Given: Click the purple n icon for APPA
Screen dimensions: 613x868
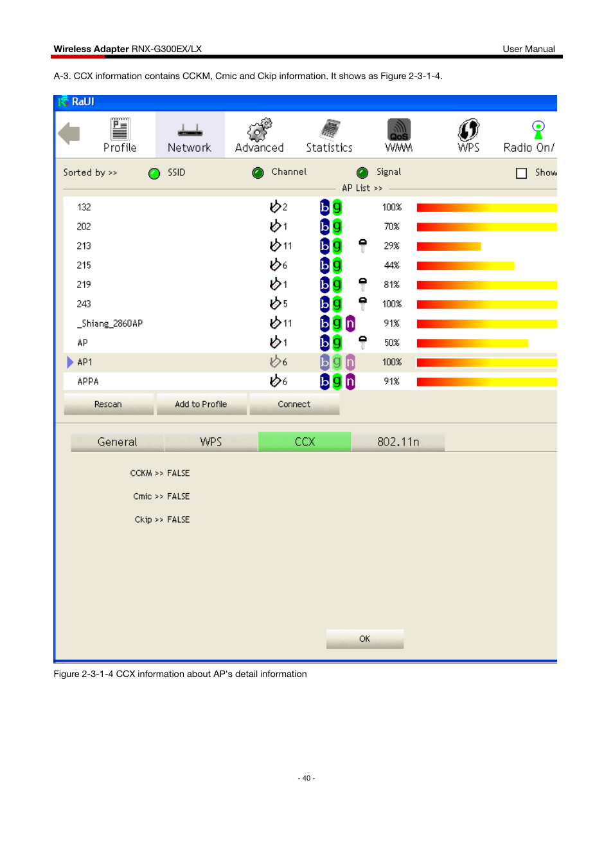Looking at the screenshot, I should pyautogui.click(x=350, y=381).
